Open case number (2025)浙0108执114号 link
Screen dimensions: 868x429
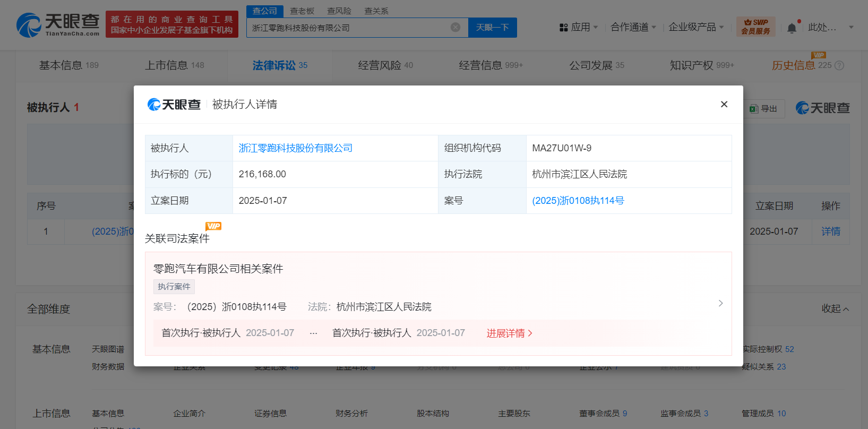coord(578,201)
